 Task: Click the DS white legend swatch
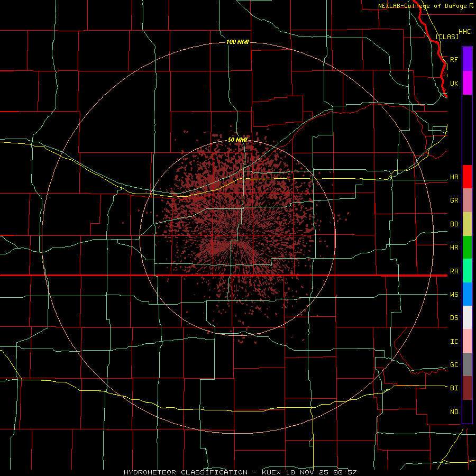[467, 317]
